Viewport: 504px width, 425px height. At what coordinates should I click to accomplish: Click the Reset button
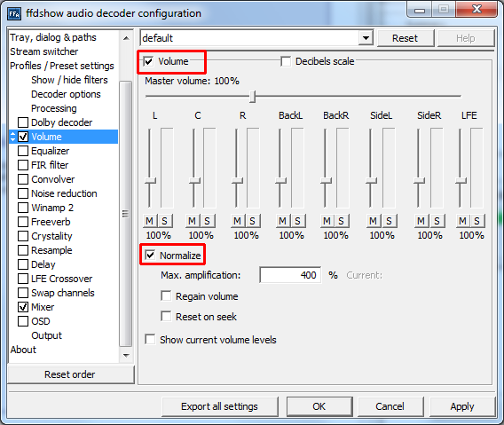(405, 38)
